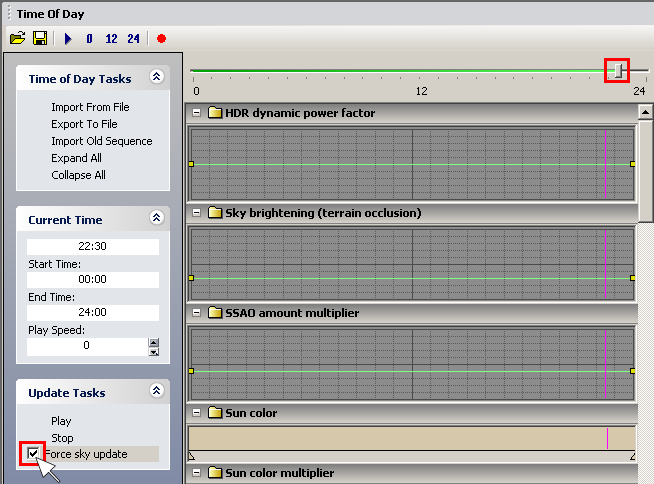Select right keyframe of Sky brightening curve

pyautogui.click(x=633, y=278)
